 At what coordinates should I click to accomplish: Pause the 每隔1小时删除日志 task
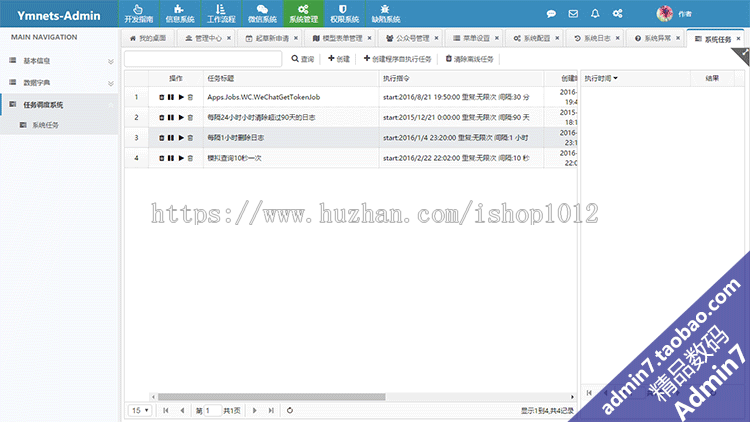pyautogui.click(x=171, y=138)
